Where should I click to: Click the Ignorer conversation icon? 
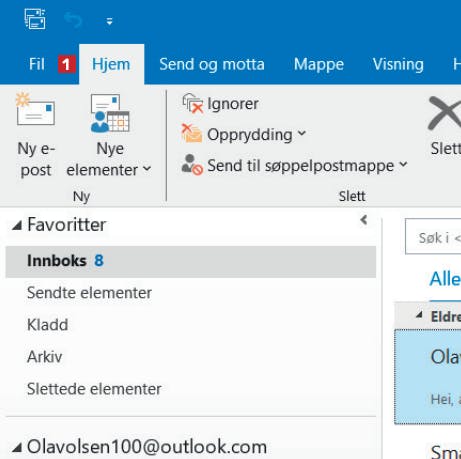(x=192, y=103)
